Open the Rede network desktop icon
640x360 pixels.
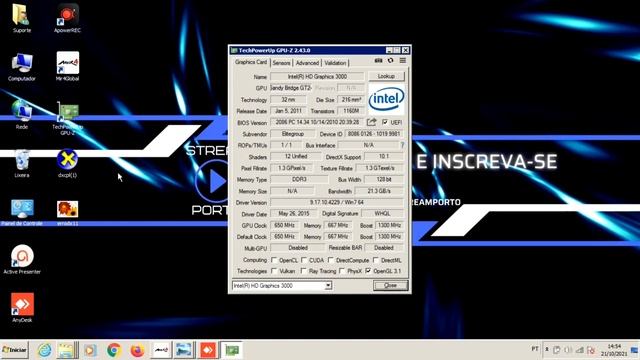(21, 114)
